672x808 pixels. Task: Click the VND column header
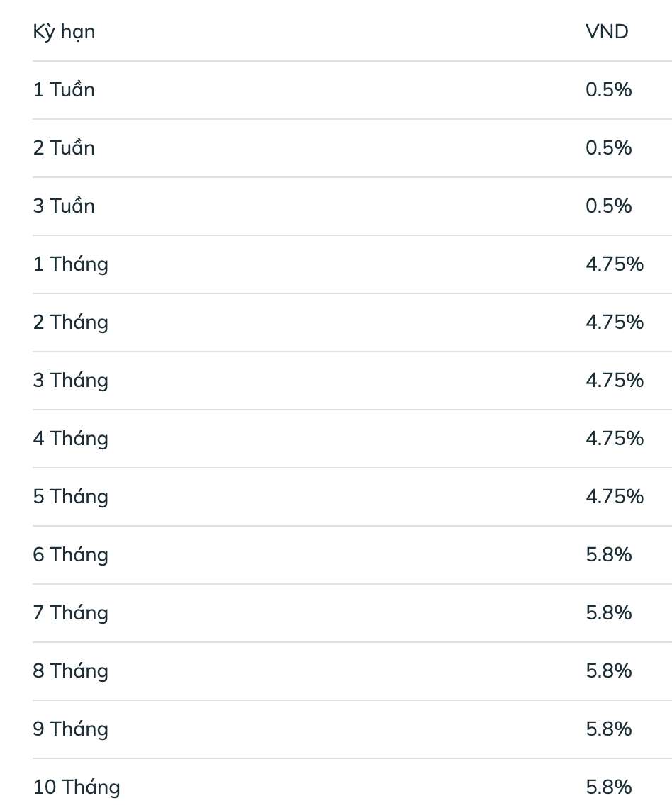click(x=607, y=32)
